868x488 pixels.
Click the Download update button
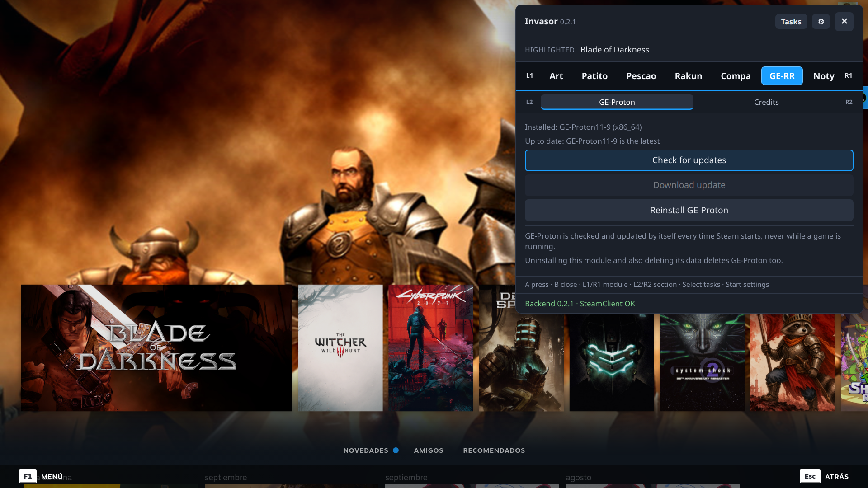pos(689,185)
